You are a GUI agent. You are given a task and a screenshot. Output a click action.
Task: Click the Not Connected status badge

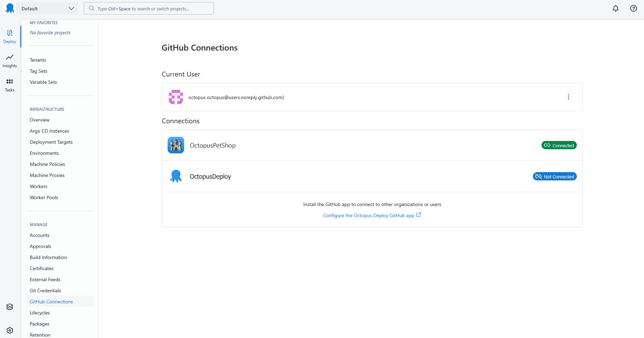(x=555, y=177)
